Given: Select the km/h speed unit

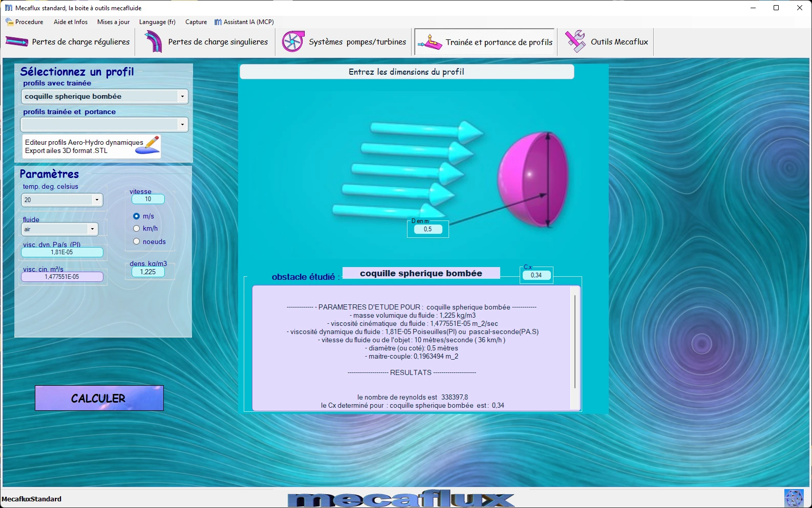Looking at the screenshot, I should (136, 229).
